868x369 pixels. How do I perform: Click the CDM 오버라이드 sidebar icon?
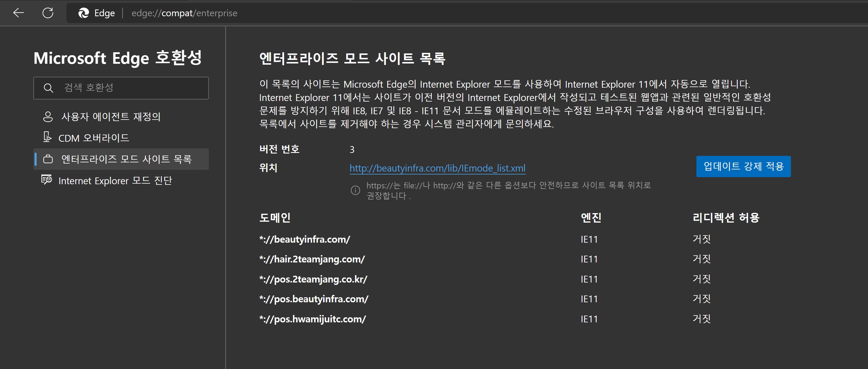tap(47, 137)
